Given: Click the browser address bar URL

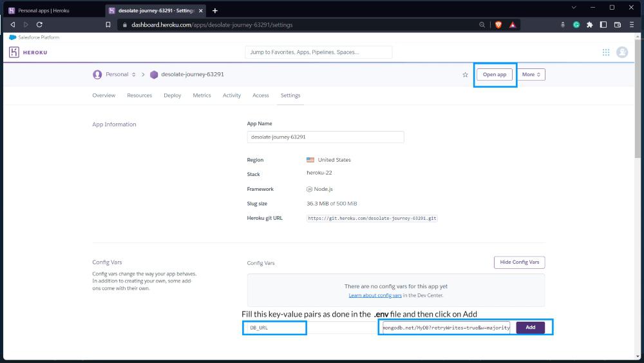Looking at the screenshot, I should click(212, 25).
